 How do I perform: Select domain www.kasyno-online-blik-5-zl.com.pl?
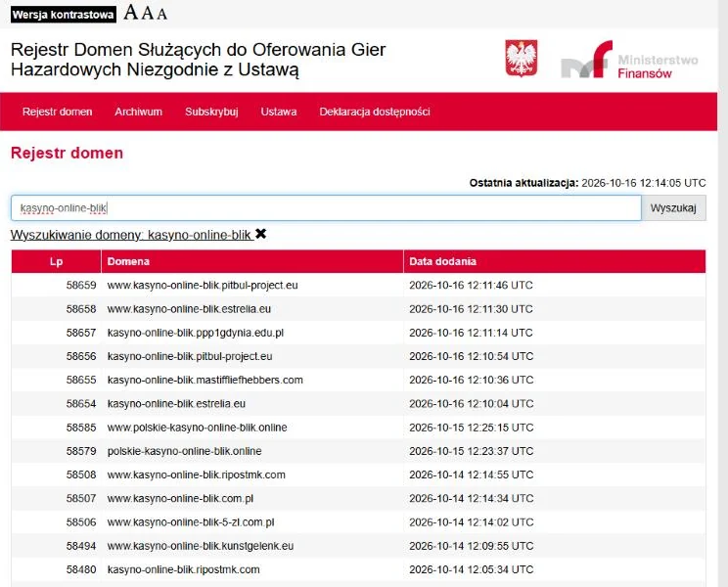(191, 522)
